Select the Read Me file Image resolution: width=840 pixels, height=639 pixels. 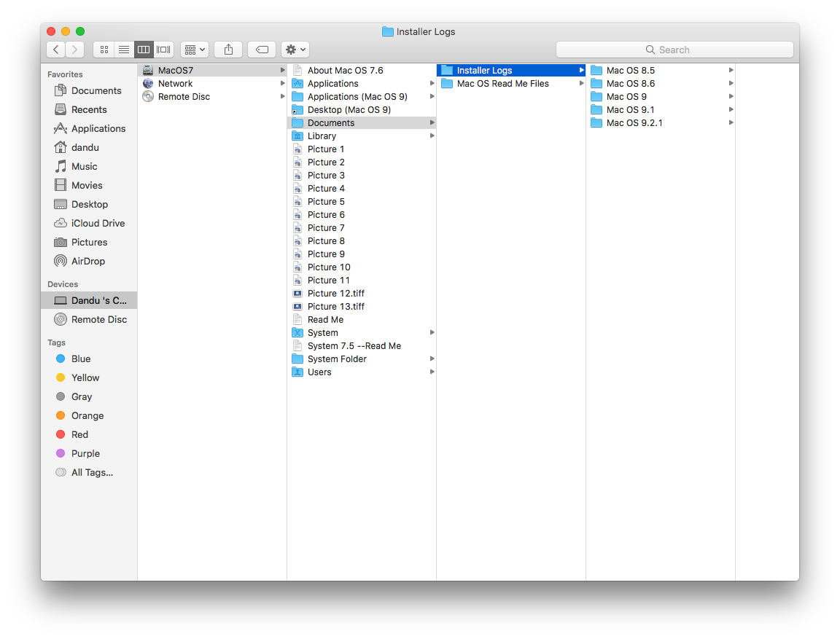(362, 319)
